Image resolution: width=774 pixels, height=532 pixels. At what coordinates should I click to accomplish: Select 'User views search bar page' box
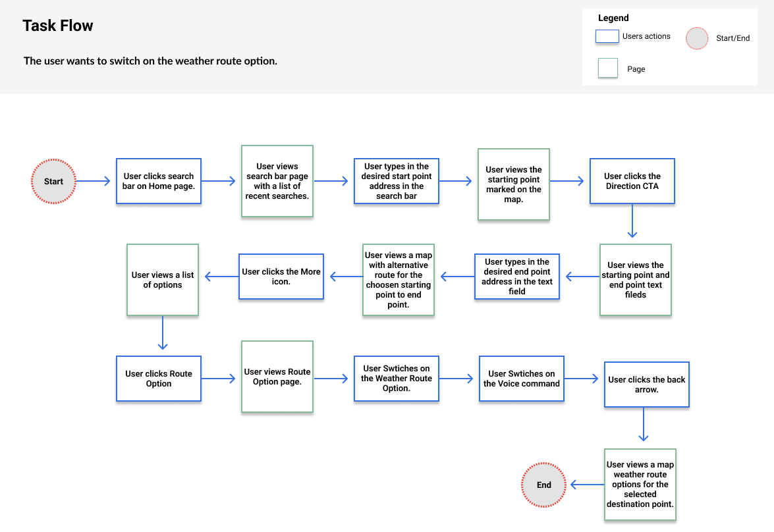coord(277,181)
